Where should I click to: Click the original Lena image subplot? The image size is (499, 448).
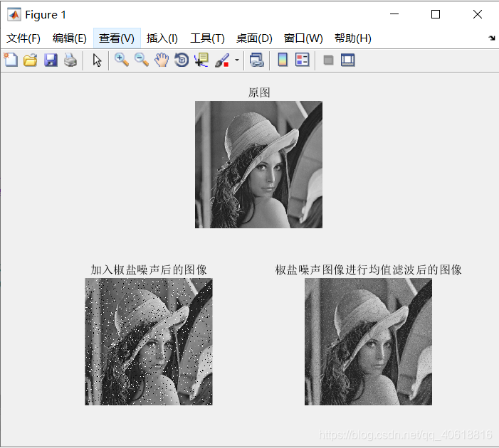(x=258, y=164)
